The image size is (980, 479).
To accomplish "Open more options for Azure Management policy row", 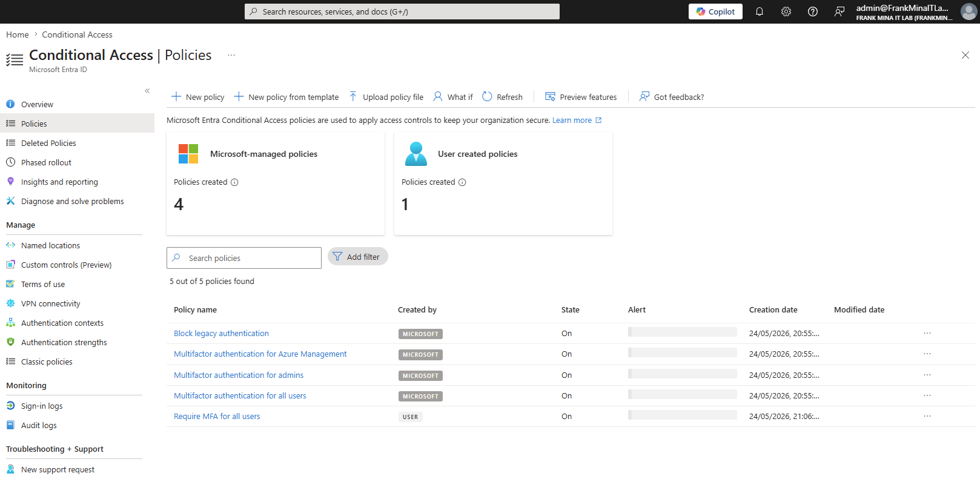I will pos(927,354).
